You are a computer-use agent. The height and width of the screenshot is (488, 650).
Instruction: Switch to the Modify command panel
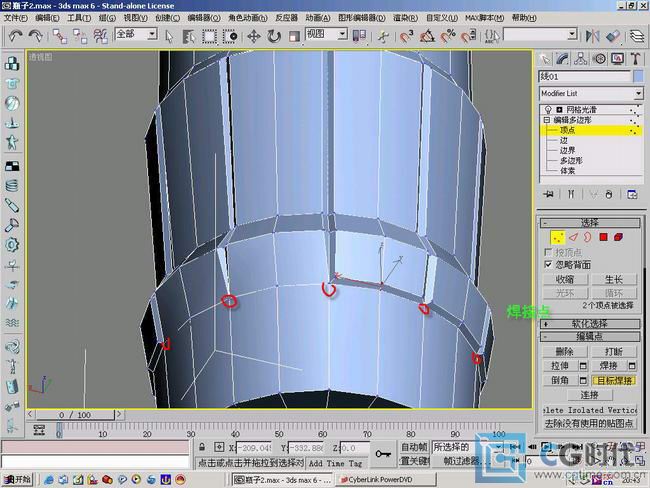[563, 59]
